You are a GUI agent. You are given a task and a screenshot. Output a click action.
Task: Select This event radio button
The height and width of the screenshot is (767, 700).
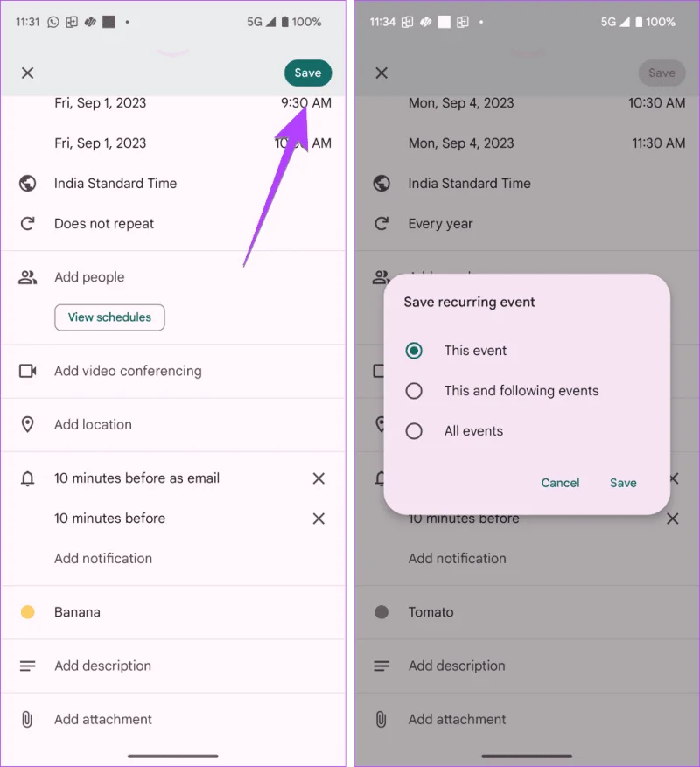(x=414, y=351)
